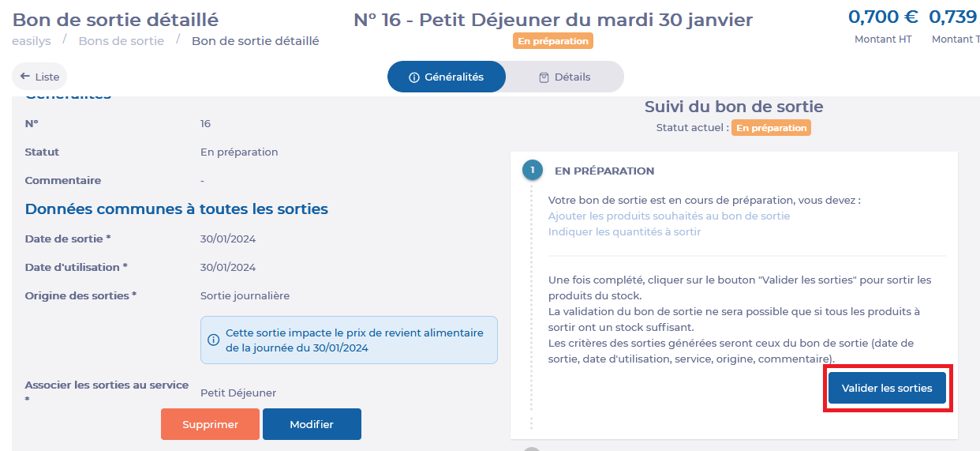
Task: Click the Sortie journalière origin value
Action: (245, 295)
